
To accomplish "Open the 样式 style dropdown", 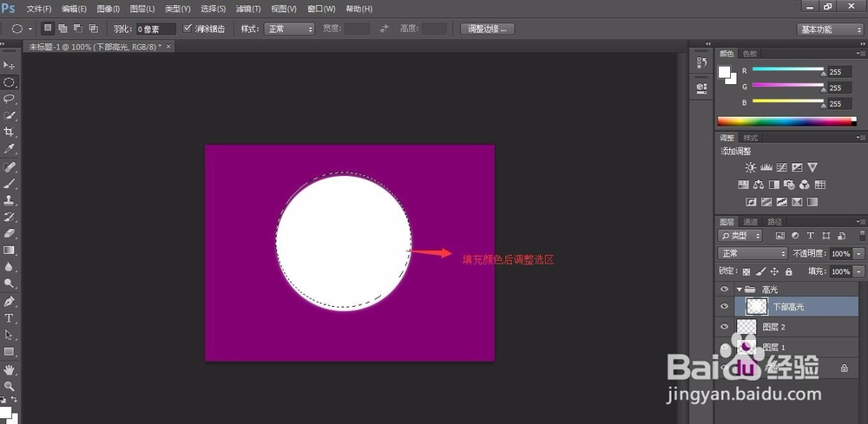I will (x=289, y=29).
